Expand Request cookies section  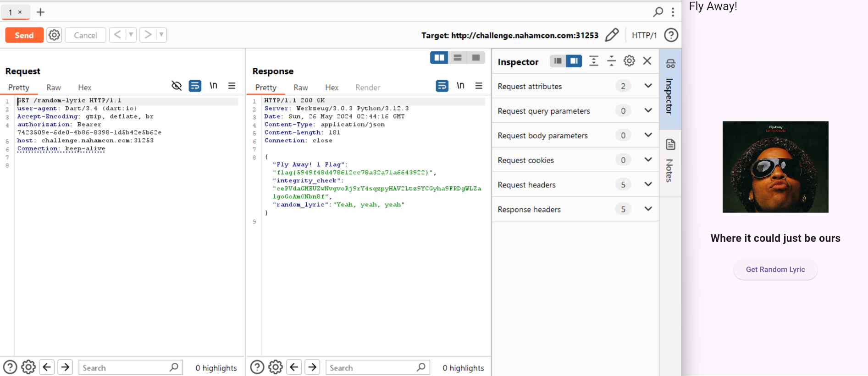(575, 160)
